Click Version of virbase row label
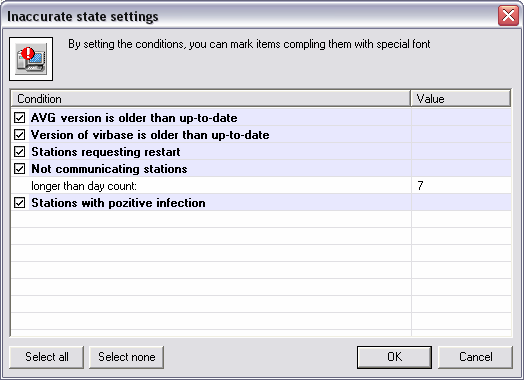 point(150,135)
